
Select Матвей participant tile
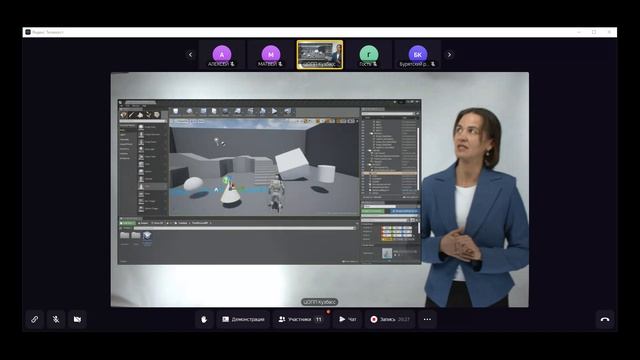271,55
